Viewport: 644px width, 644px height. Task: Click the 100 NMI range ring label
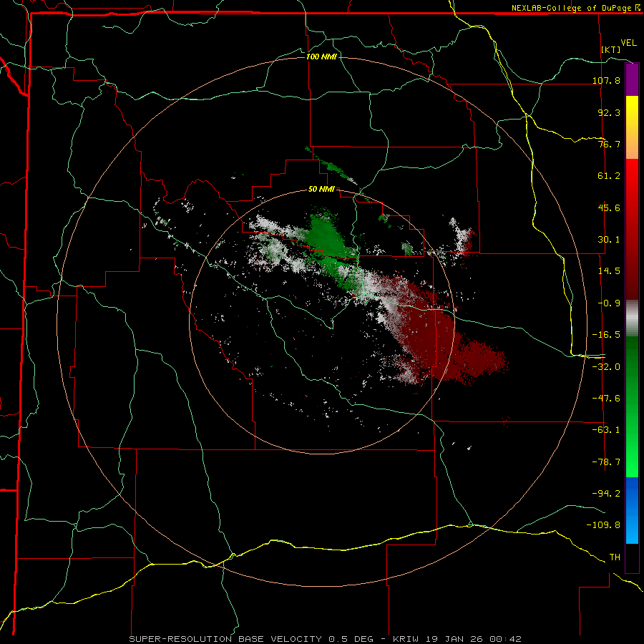click(321, 57)
